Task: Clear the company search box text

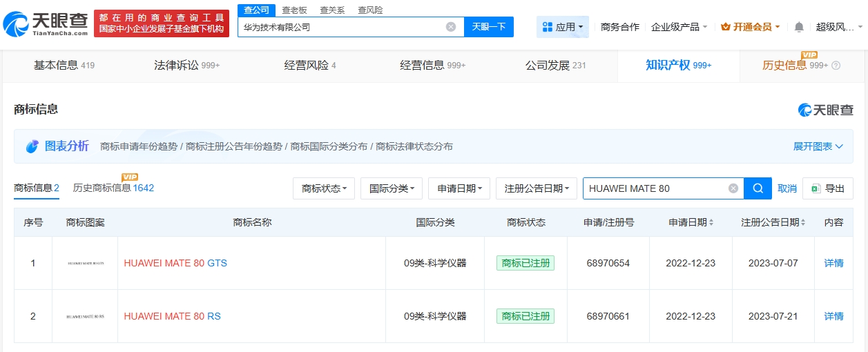Action: 451,27
